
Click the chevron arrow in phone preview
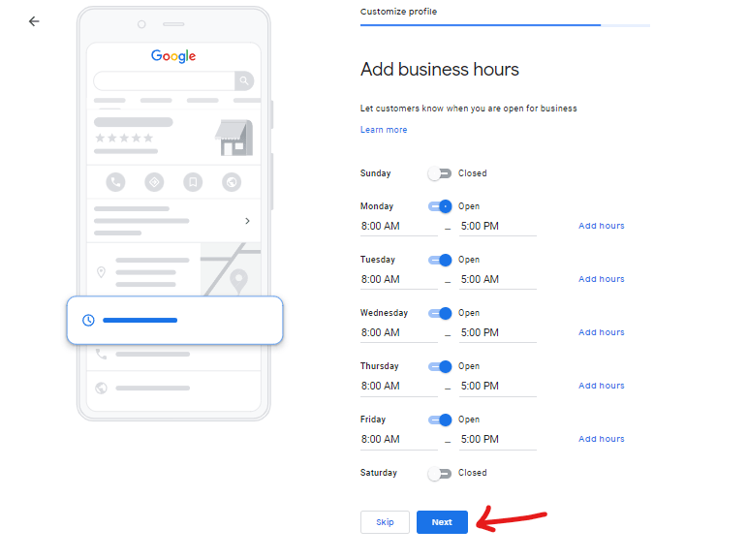247,221
